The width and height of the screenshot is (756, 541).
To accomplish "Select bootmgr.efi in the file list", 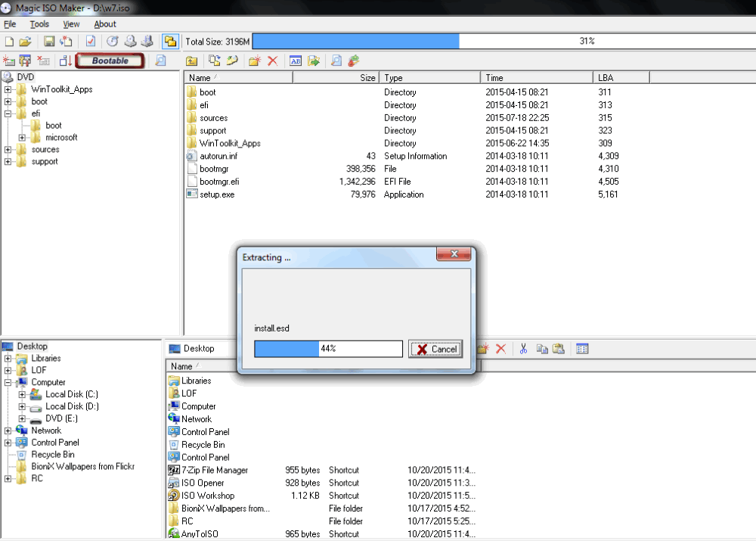I will (x=219, y=182).
